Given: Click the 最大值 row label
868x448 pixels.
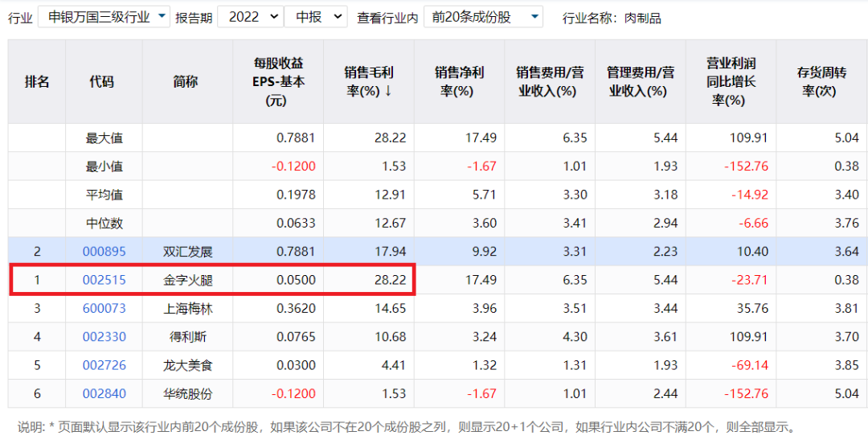Looking at the screenshot, I should pos(104,138).
